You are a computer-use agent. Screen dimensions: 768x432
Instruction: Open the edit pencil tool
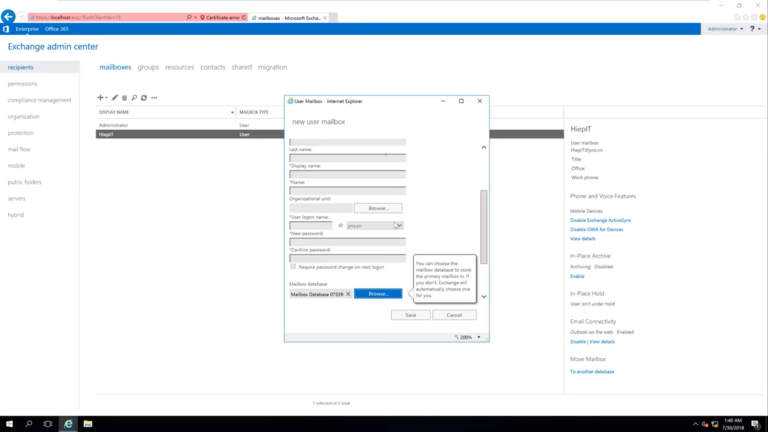pyautogui.click(x=115, y=97)
